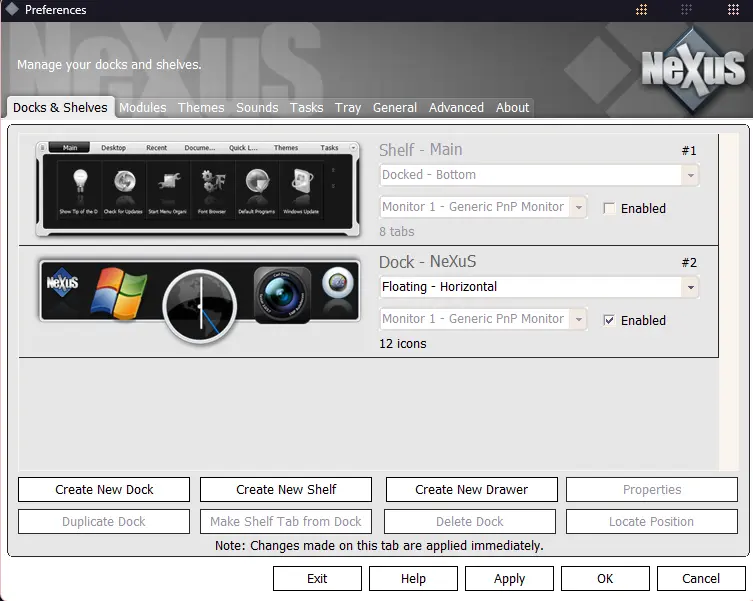Viewport: 753px width, 601px height.
Task: Click the small round gauge icon in dock preview
Action: coord(338,282)
